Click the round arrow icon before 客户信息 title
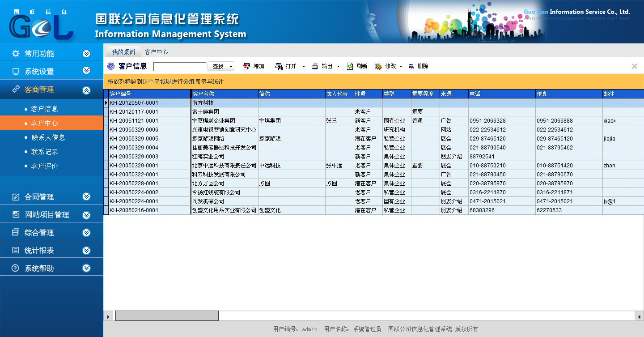Image resolution: width=644 pixels, height=337 pixels. tap(111, 66)
